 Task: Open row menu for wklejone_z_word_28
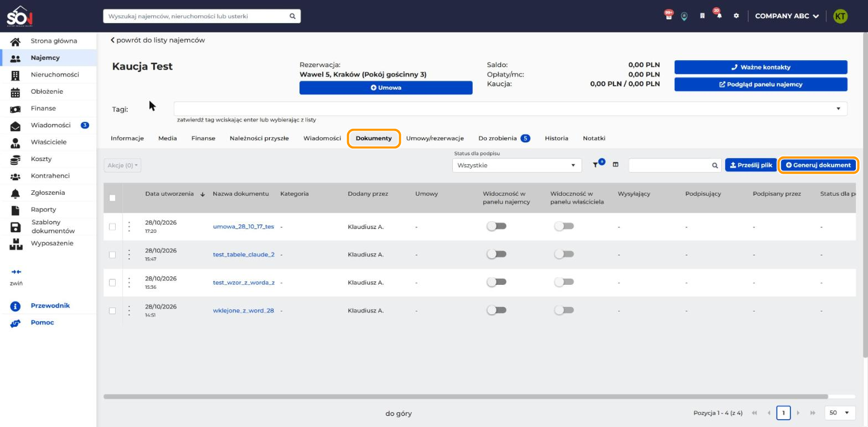[x=129, y=310]
